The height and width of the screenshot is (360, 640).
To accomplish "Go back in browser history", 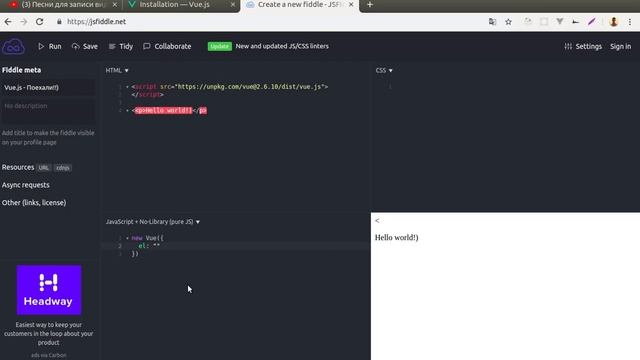I will coord(8,22).
